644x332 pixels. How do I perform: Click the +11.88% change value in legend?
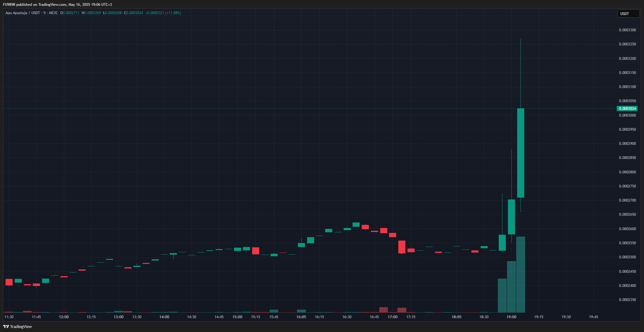coord(173,13)
